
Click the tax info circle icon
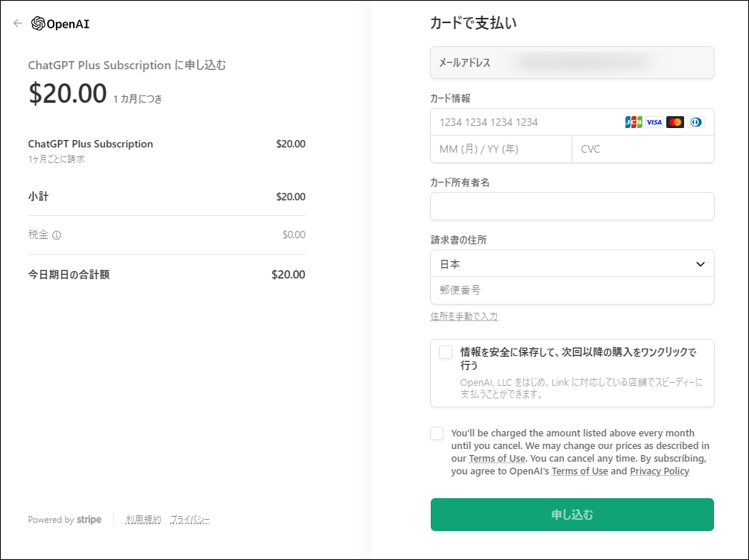click(57, 235)
